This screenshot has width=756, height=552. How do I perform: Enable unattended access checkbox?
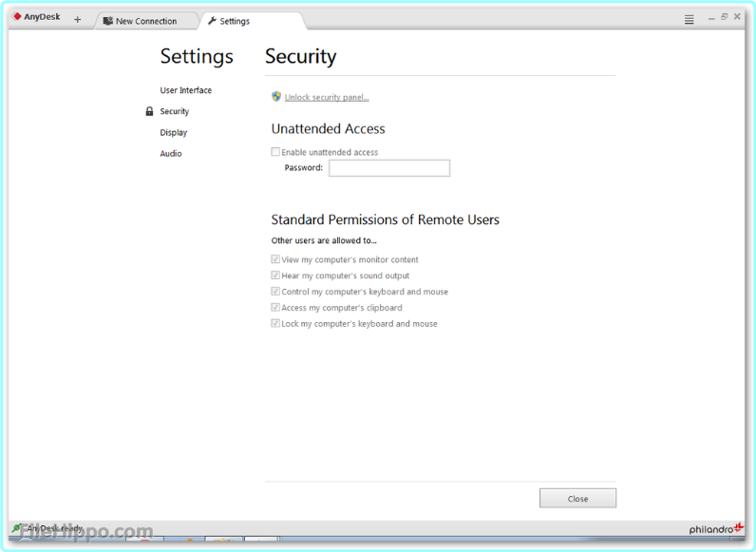[x=275, y=152]
